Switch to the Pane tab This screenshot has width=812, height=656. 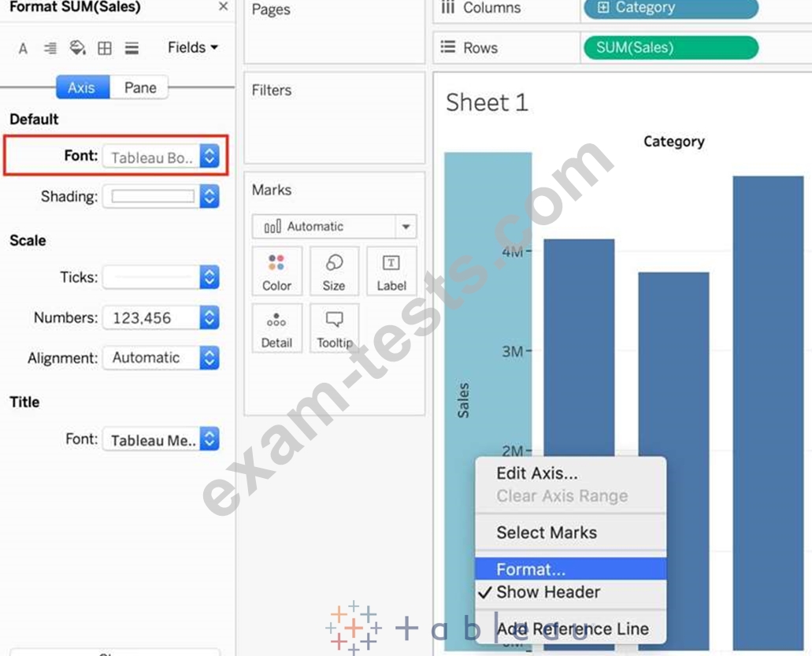pos(140,87)
